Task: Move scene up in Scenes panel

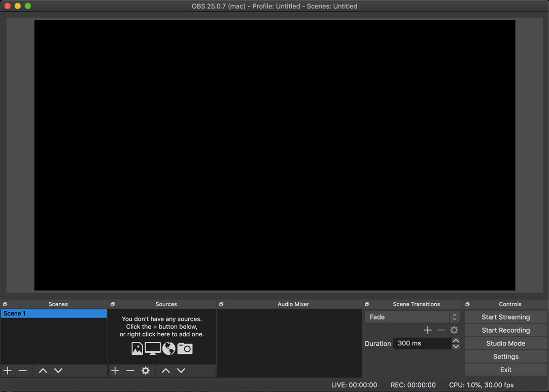Action: (43, 370)
